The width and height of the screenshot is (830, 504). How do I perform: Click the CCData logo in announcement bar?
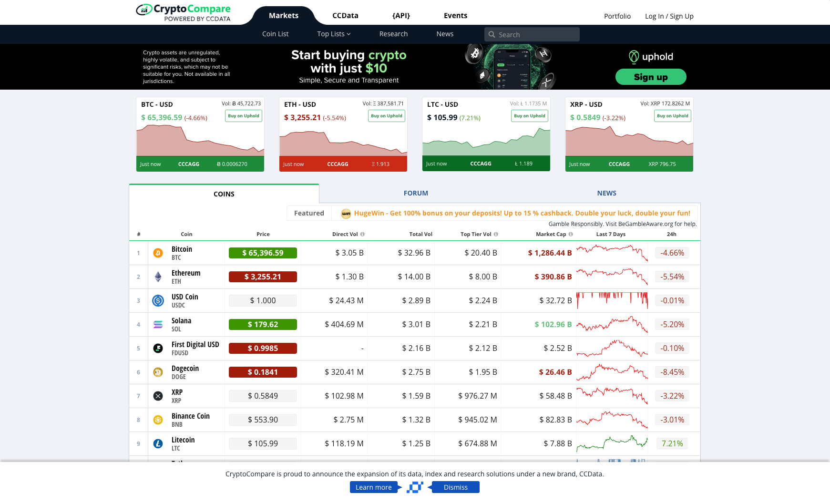click(x=415, y=487)
